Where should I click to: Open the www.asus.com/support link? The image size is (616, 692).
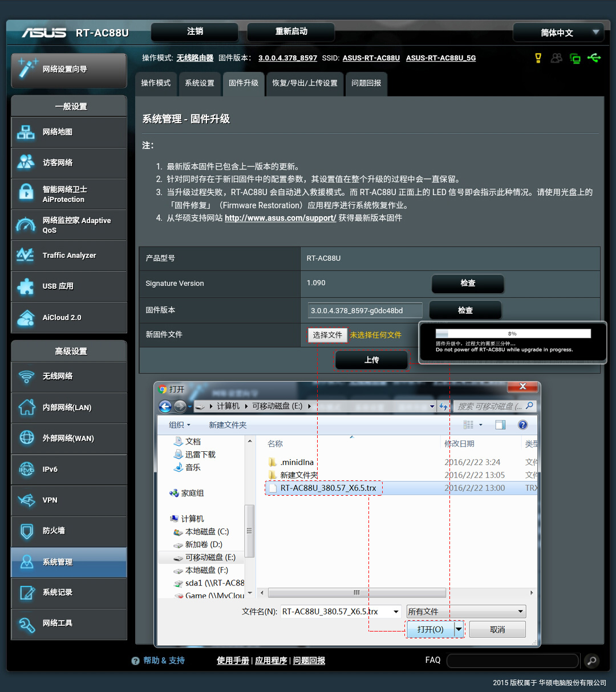[280, 218]
